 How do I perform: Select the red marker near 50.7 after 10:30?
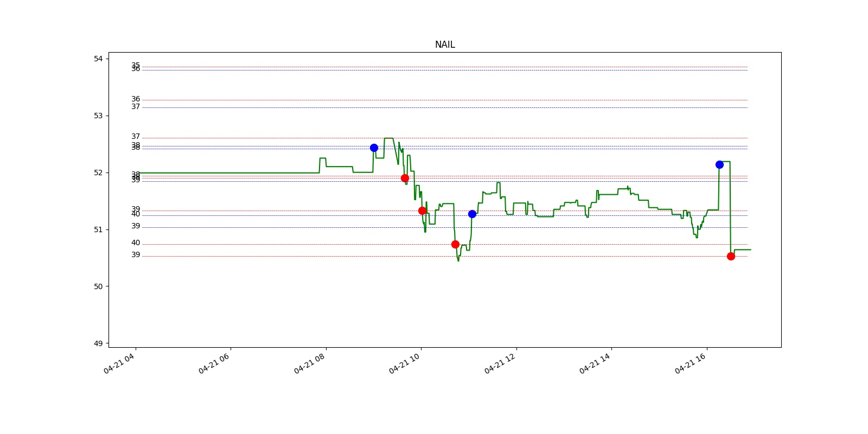[455, 244]
